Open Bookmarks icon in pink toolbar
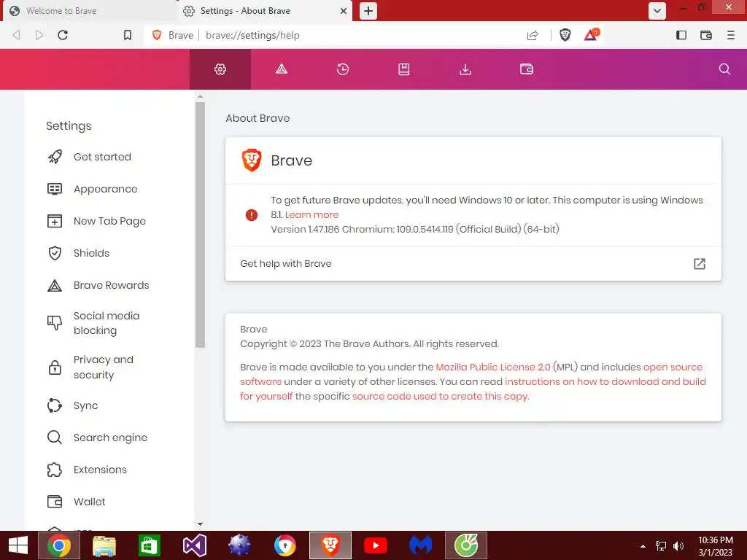Image resolution: width=747 pixels, height=560 pixels. coord(404,69)
